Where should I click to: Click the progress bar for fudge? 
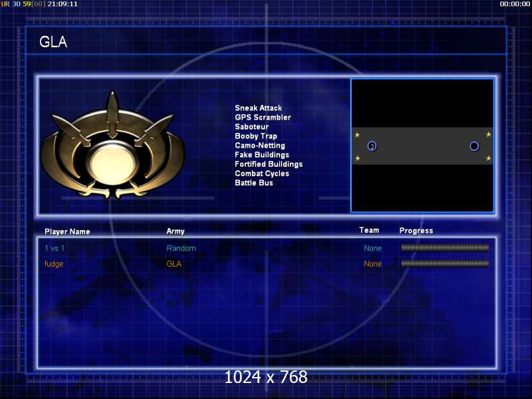click(x=445, y=263)
